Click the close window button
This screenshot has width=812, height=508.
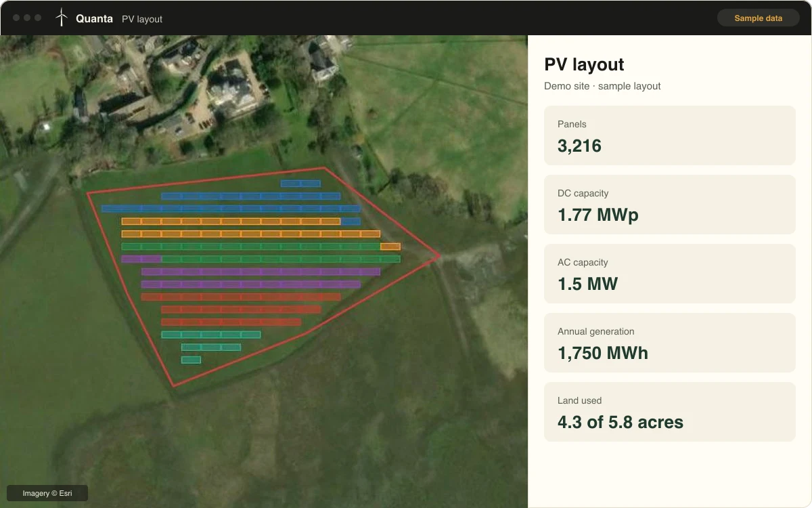click(16, 18)
